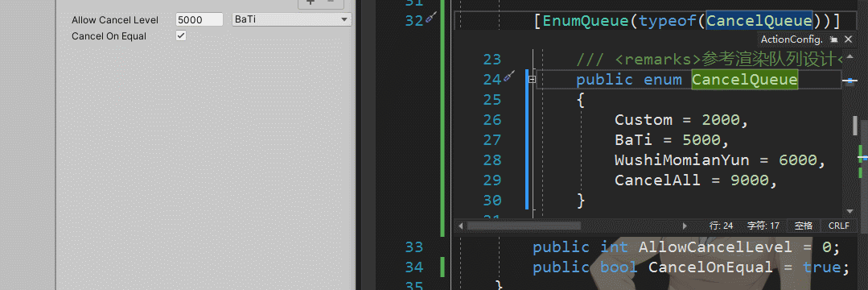Select the ActionConfig peek tab
Image resolution: width=868 pixels, height=290 pixels.
click(x=792, y=39)
